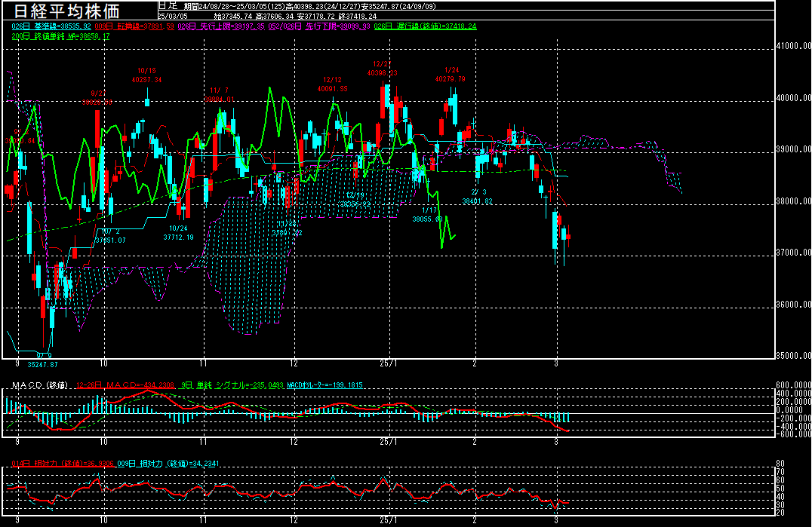Click the 38000.00 price axis label
The height and width of the screenshot is (527, 812).
pyautogui.click(x=794, y=201)
